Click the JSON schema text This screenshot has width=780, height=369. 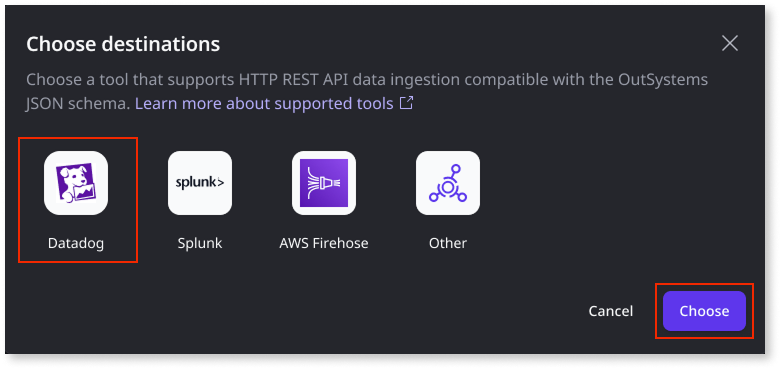coord(78,104)
